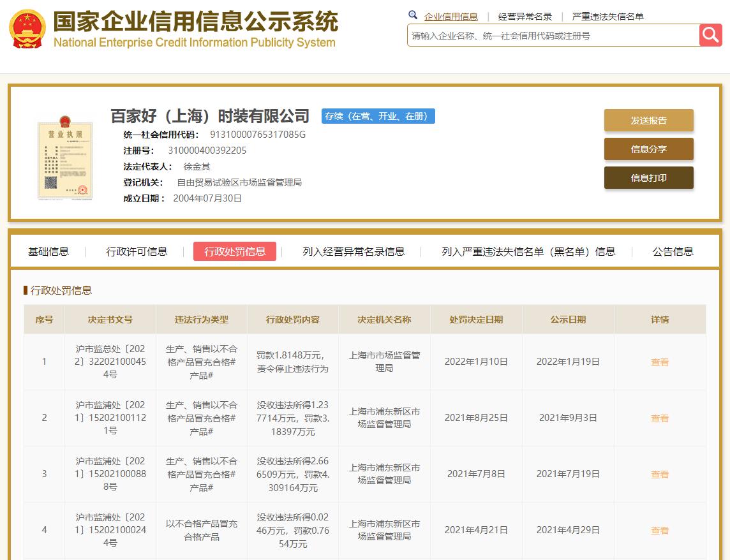The image size is (730, 560).
Task: View details of penalty record 1
Action: (660, 362)
